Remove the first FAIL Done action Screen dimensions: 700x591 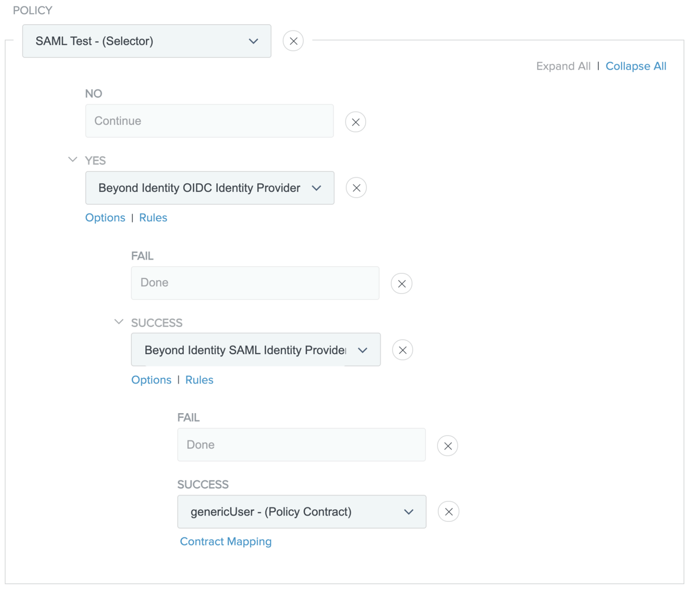pyautogui.click(x=401, y=283)
